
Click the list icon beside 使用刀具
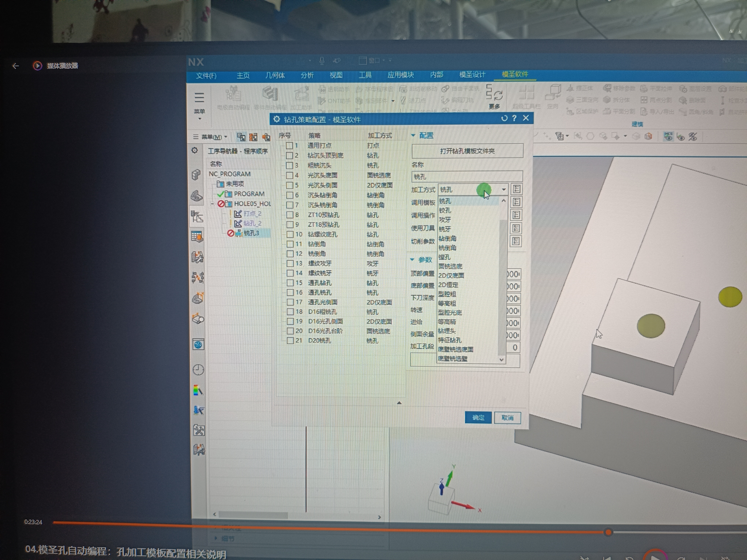point(516,228)
